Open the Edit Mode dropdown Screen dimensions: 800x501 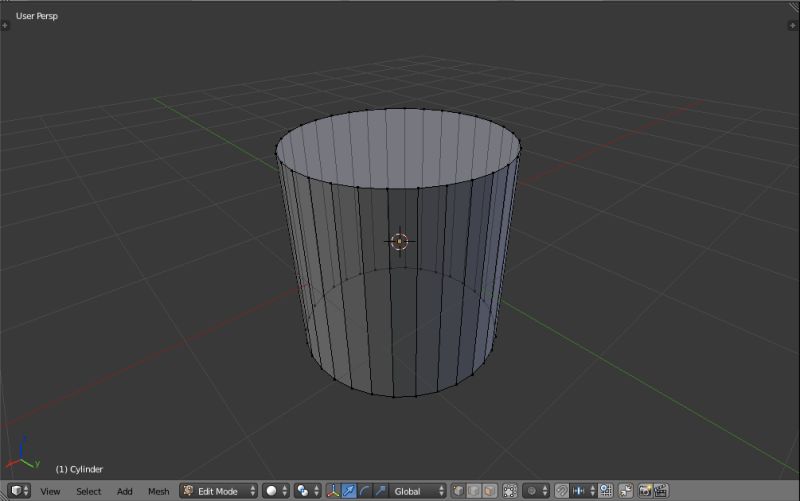coord(218,491)
